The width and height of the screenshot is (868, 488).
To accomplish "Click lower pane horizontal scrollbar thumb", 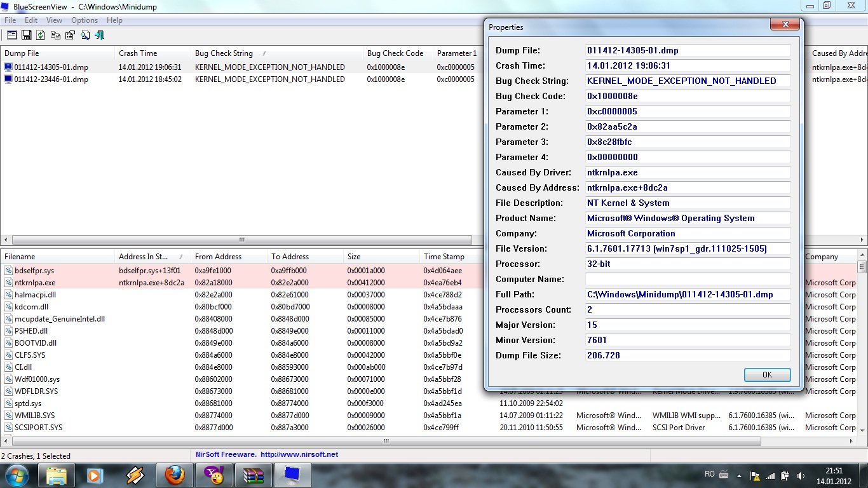I will click(x=386, y=440).
